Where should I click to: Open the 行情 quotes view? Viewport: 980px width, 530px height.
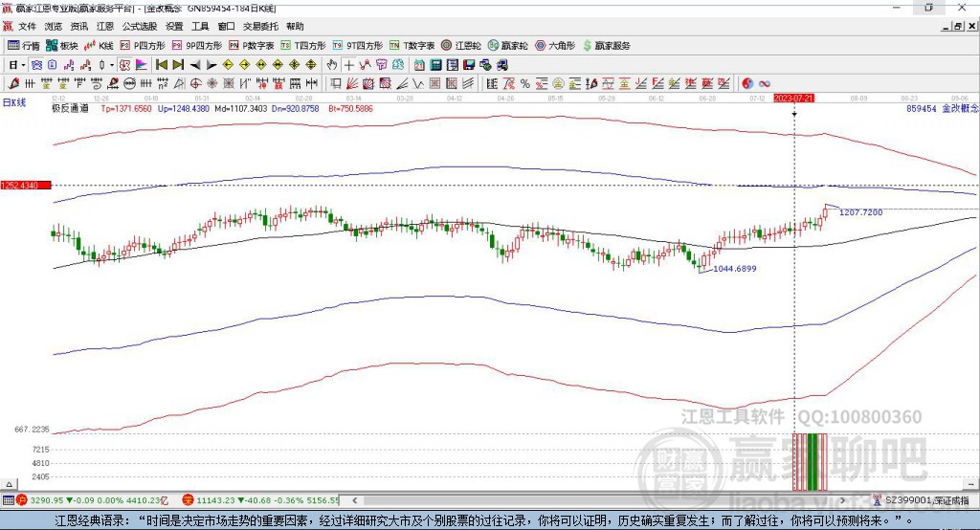[23, 46]
